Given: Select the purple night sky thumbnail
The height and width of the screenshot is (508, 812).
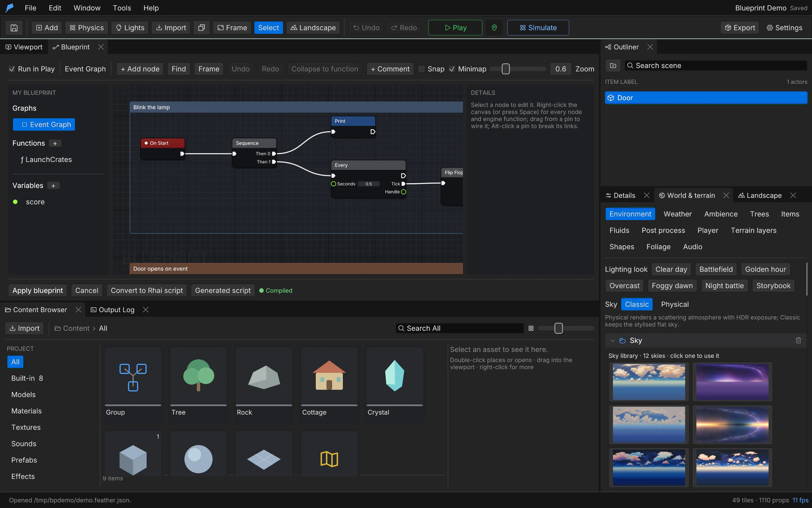Looking at the screenshot, I should click(x=732, y=382).
